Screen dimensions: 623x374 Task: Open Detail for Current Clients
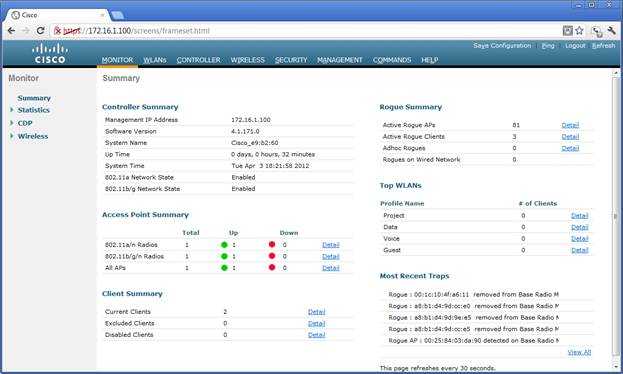tap(317, 312)
